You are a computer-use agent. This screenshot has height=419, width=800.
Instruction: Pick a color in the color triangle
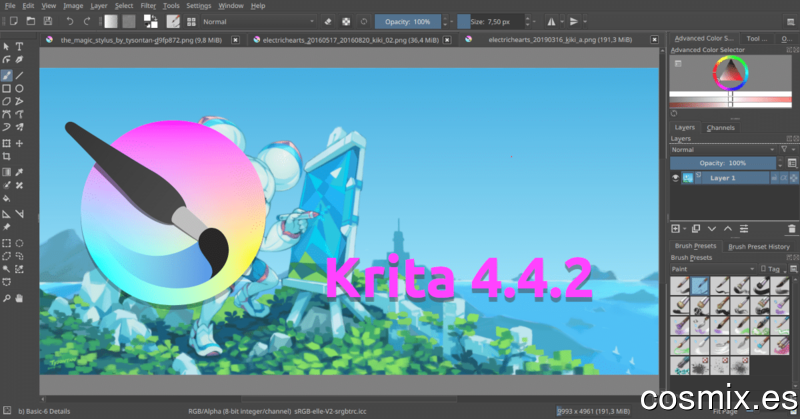pos(731,72)
